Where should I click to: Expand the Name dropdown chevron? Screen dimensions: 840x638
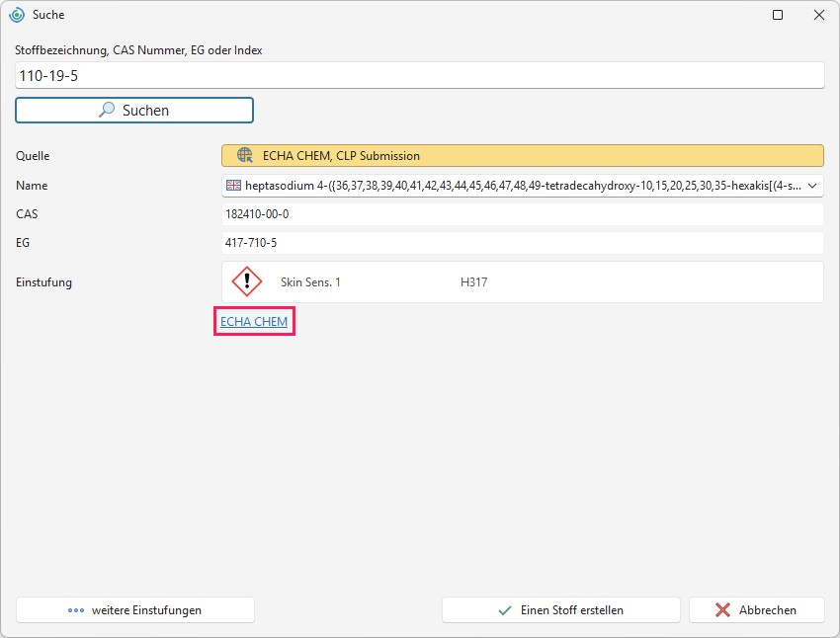pos(812,186)
